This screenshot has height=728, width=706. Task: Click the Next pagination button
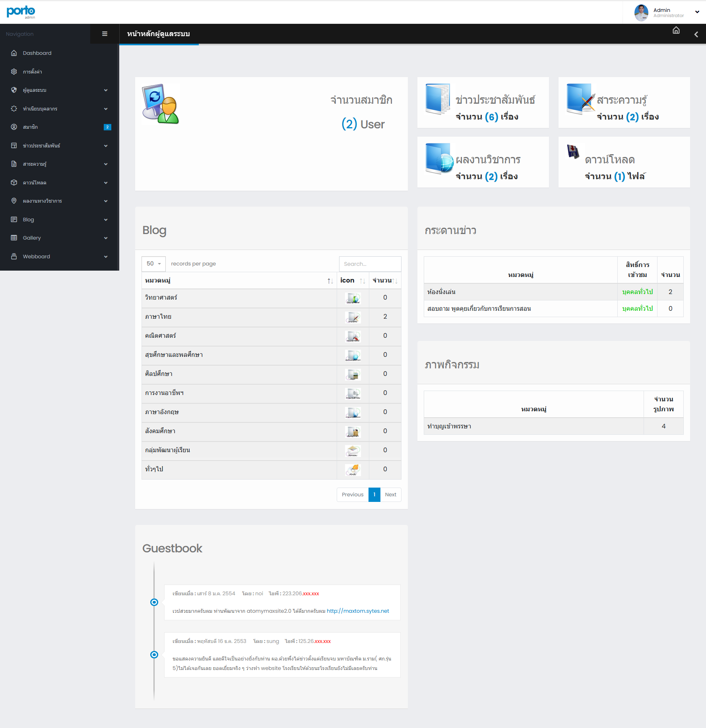click(390, 495)
